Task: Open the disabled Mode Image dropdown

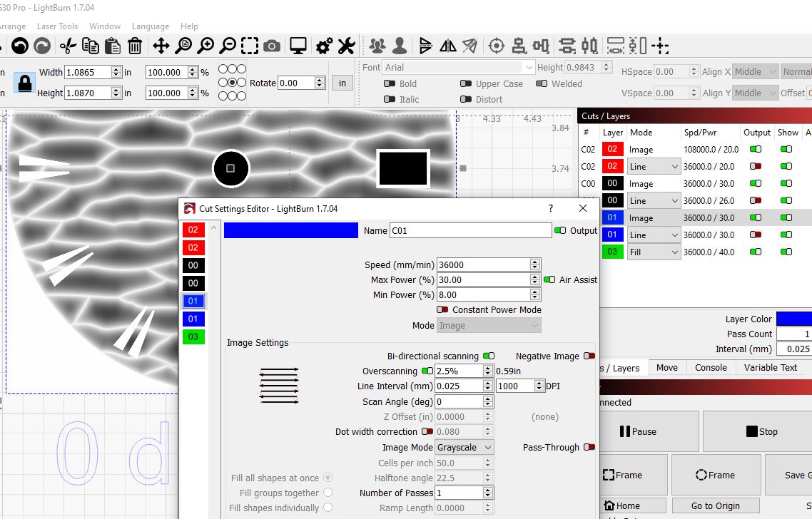Action: tap(489, 326)
